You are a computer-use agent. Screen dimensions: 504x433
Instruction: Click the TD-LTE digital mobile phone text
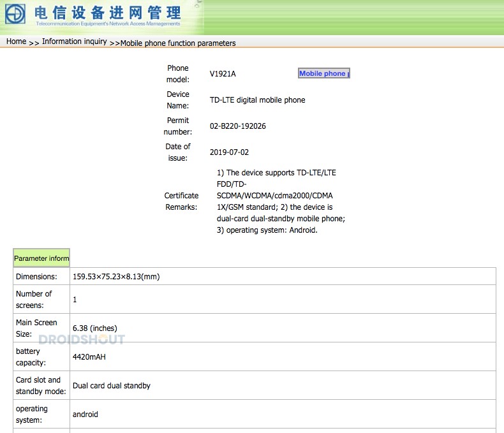(x=257, y=100)
